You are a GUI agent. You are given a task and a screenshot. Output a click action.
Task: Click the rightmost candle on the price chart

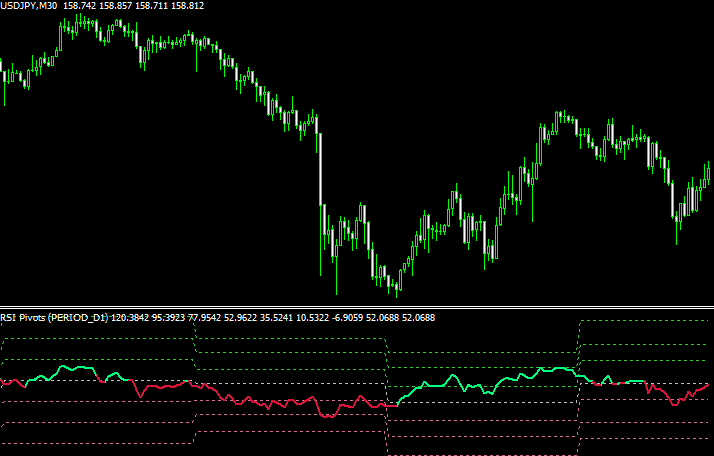[x=709, y=173]
